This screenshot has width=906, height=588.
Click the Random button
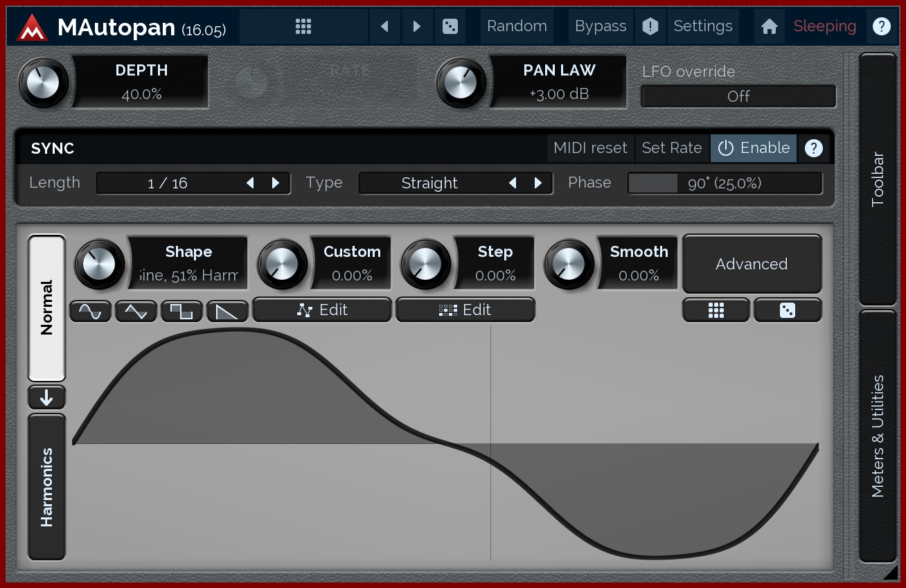click(x=517, y=26)
